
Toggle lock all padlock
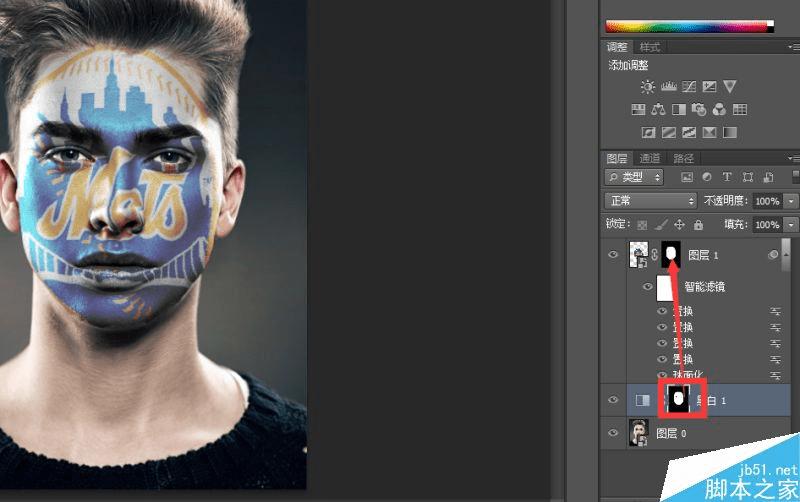click(698, 224)
